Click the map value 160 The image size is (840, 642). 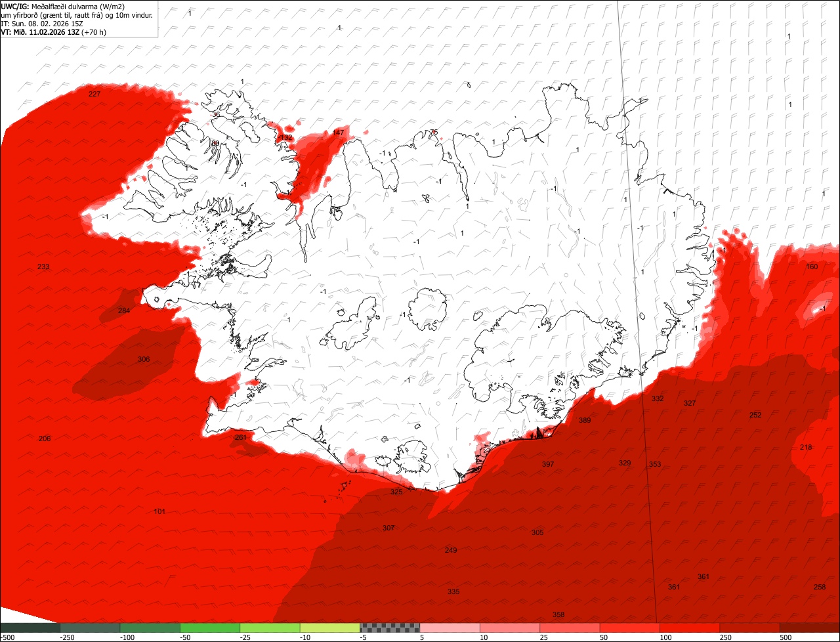[x=812, y=267]
